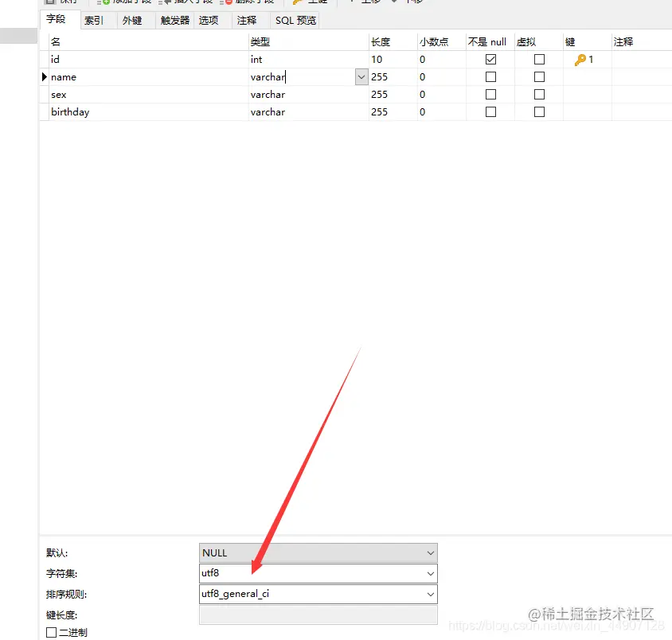The image size is (672, 640).
Task: Click 添加字段 to add a new field
Action: pyautogui.click(x=127, y=2)
